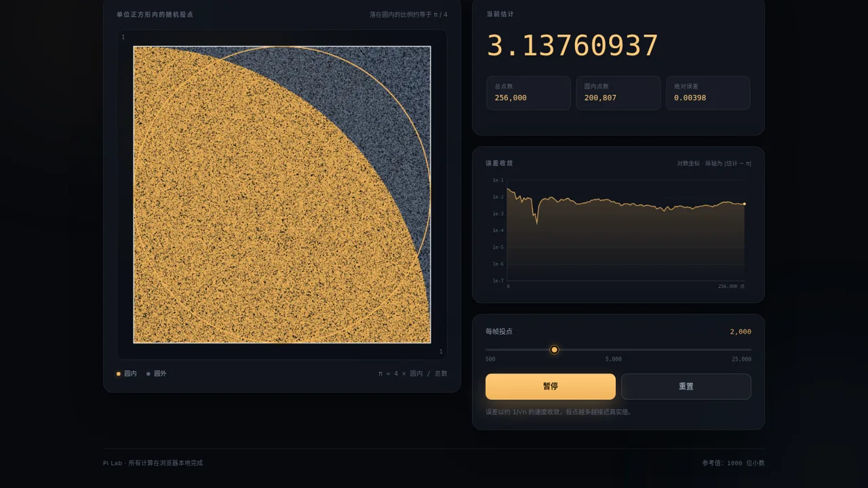
Task: Click the gray 圆外 legend dot
Action: click(149, 373)
